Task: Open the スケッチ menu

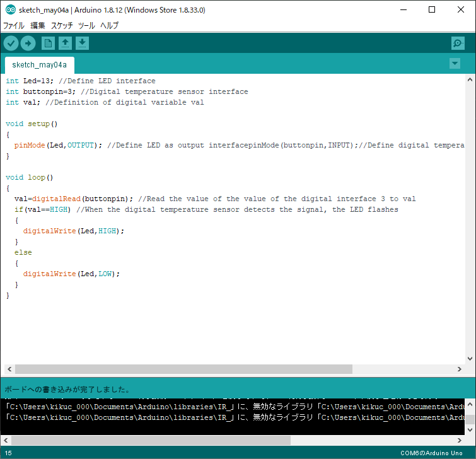Action: (x=62, y=26)
